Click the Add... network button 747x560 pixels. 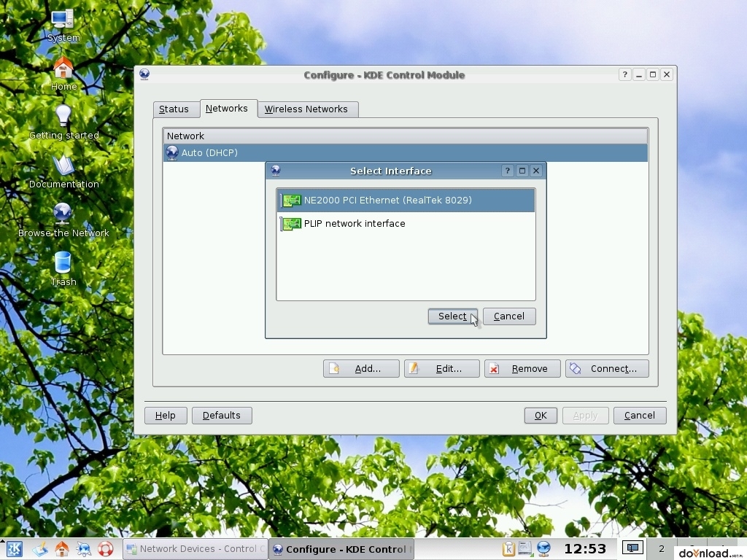point(361,368)
